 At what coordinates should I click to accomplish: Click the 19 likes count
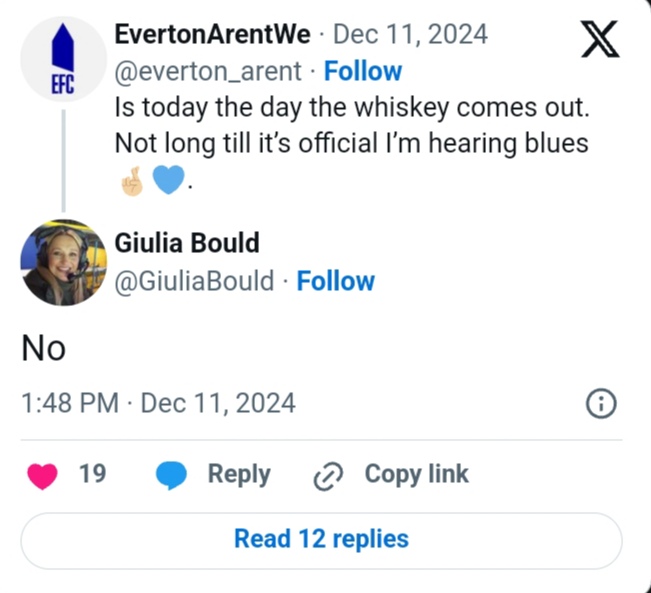[x=92, y=474]
